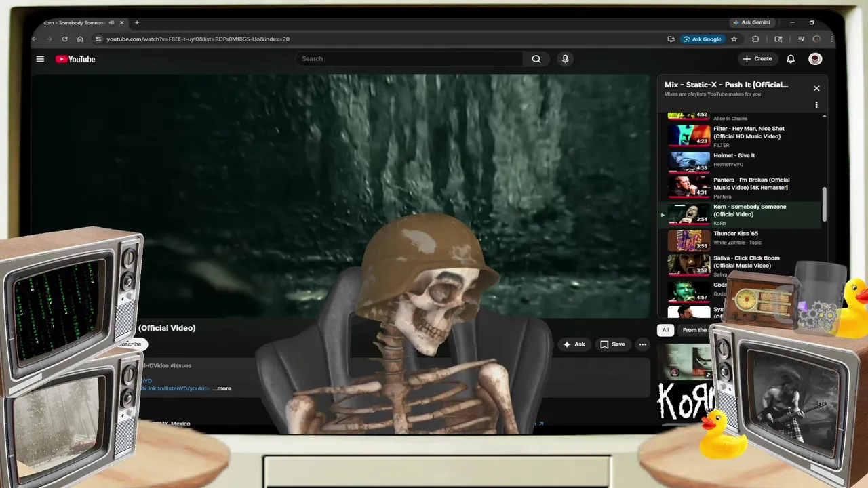Play Filter - Hey Man, Nice Shot
Screen dimensions: 868x488
click(742, 136)
